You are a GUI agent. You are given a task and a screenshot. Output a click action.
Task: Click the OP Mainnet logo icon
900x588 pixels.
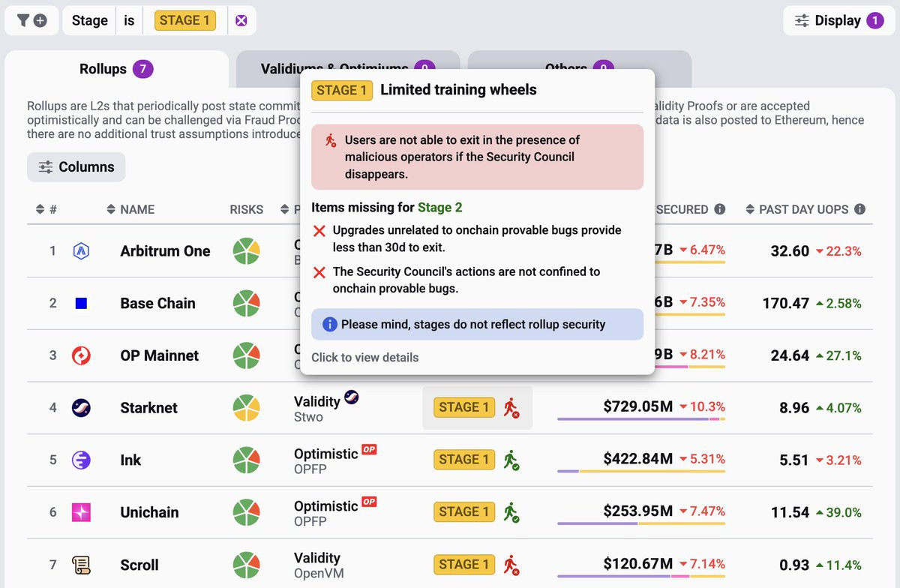click(81, 355)
